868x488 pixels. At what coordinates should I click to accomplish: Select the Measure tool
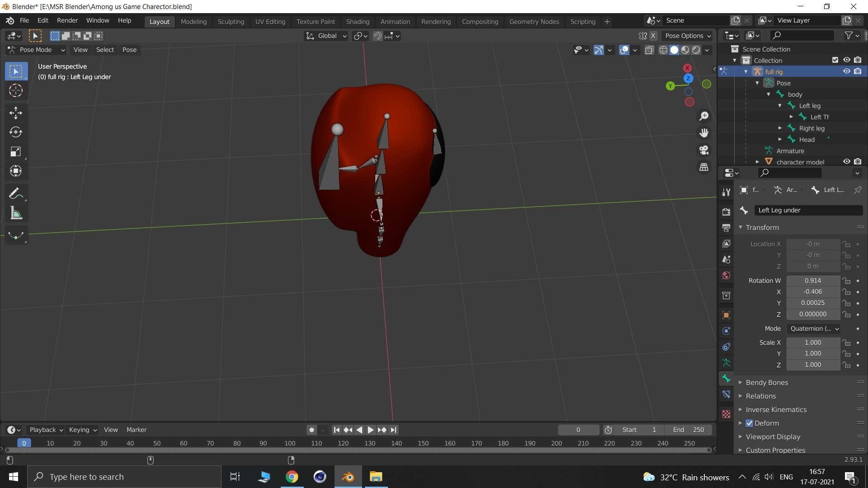pyautogui.click(x=16, y=213)
